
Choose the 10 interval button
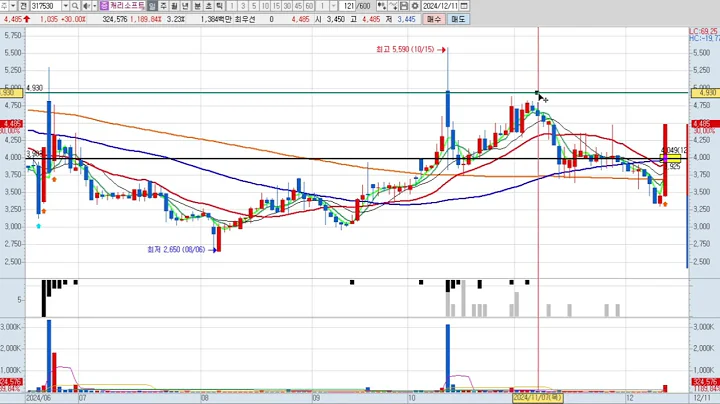click(x=265, y=6)
